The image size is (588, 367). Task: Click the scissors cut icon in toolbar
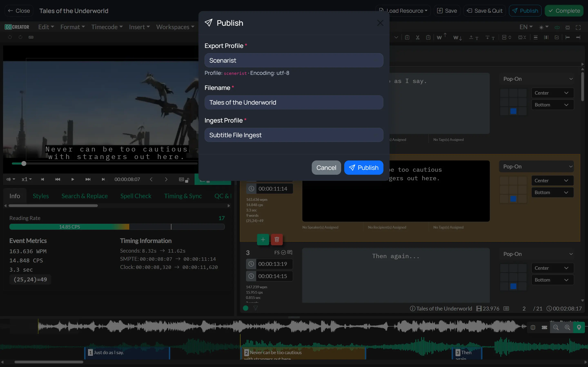coord(418,37)
